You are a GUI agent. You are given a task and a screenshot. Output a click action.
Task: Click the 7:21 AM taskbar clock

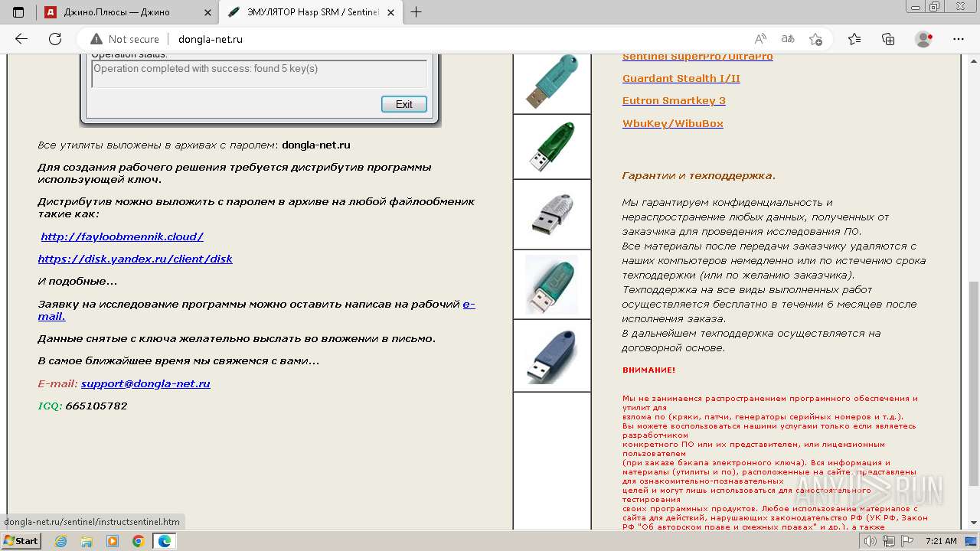coord(941,541)
